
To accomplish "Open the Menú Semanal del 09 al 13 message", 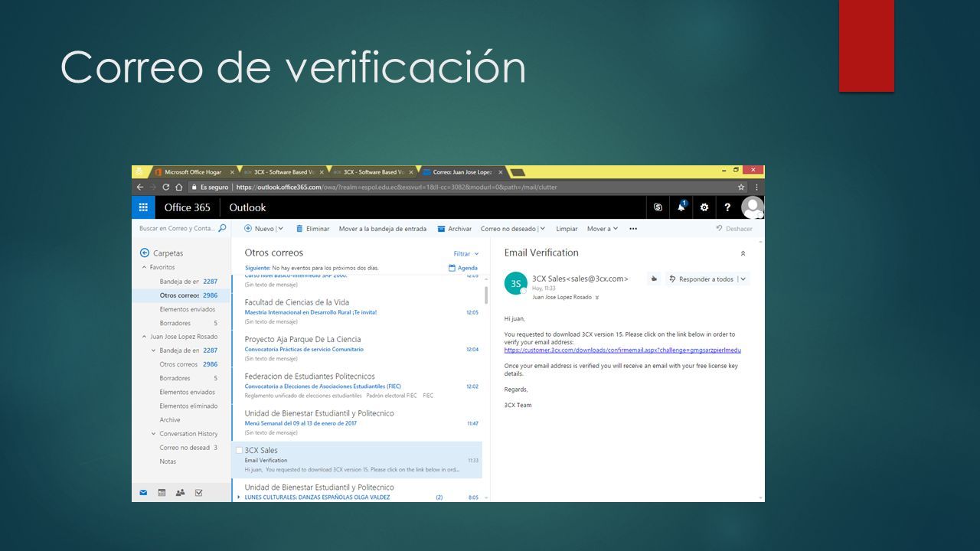I will click(357, 422).
